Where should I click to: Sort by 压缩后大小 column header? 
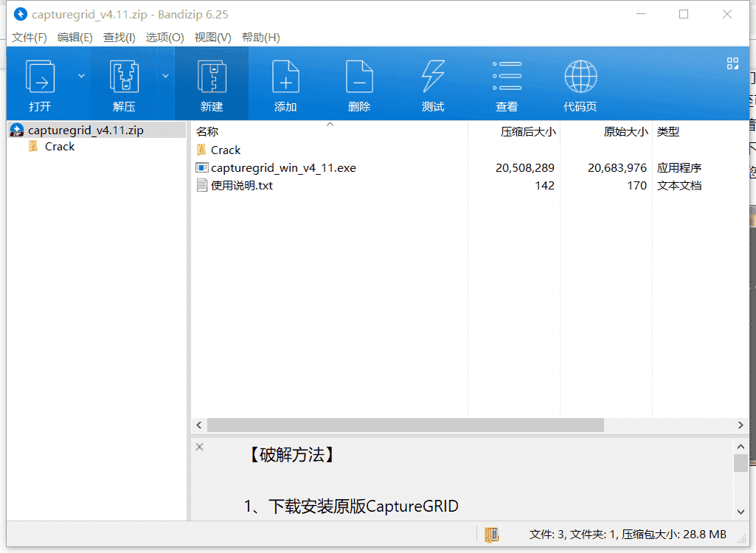(x=528, y=132)
